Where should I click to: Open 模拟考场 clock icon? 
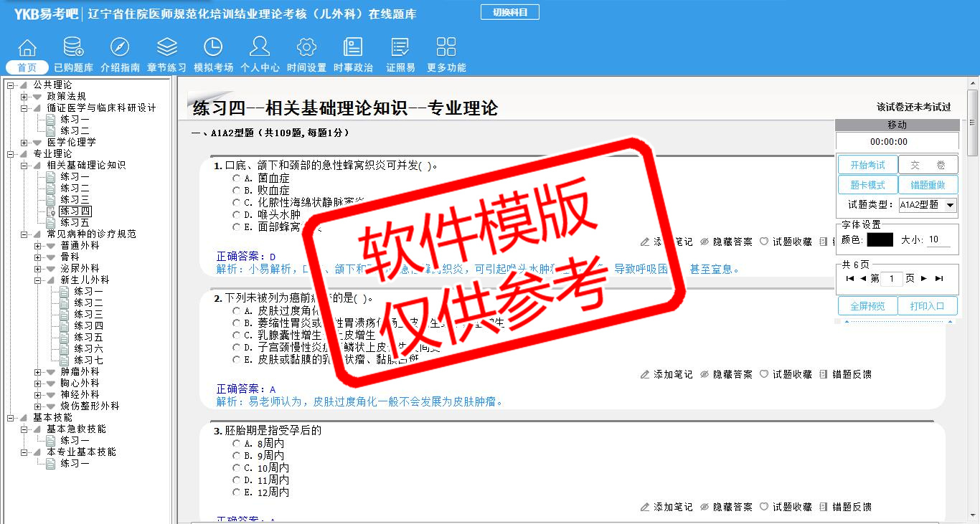tap(213, 48)
